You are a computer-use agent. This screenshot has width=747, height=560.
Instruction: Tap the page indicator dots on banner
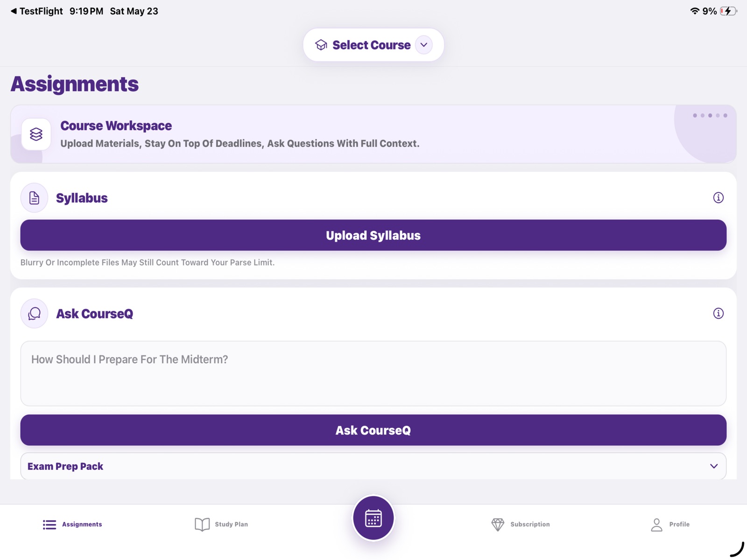[x=710, y=115]
